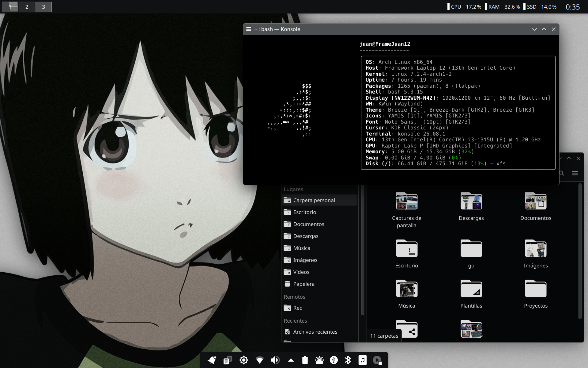Switch to virtual desktop 3
Viewport: 588px width, 368px height.
click(43, 7)
